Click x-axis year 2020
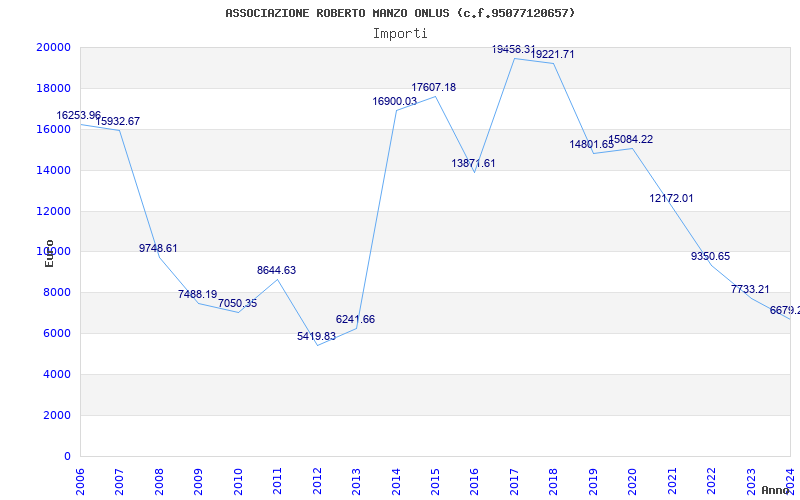This screenshot has height=500, width=800. point(632,481)
